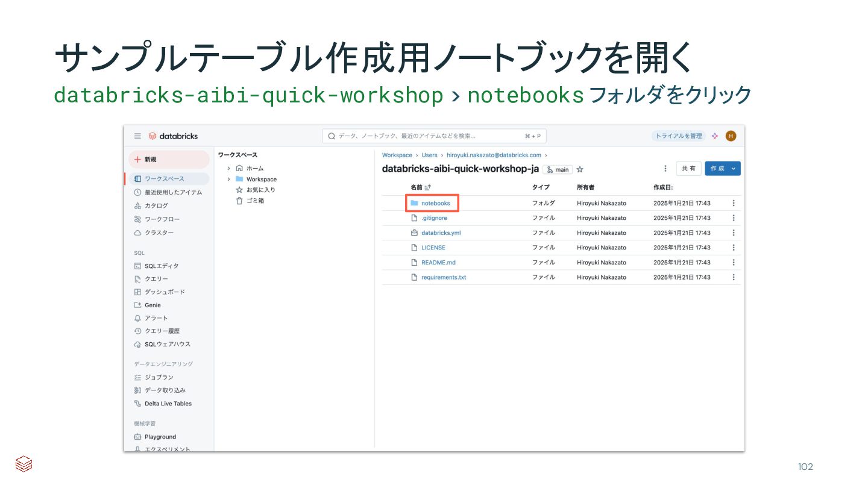Click the Genie icon in sidebar
868x488 pixels.
point(137,305)
